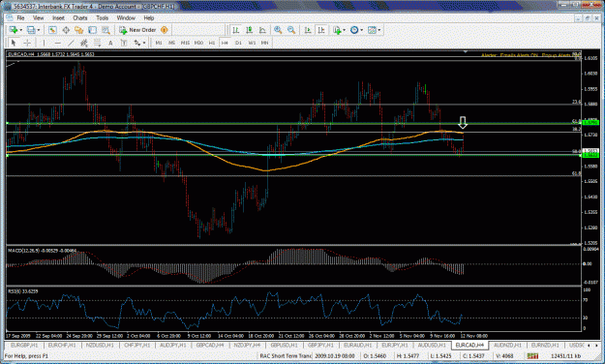Expand the Periodicity dropdown arrow

[361, 30]
